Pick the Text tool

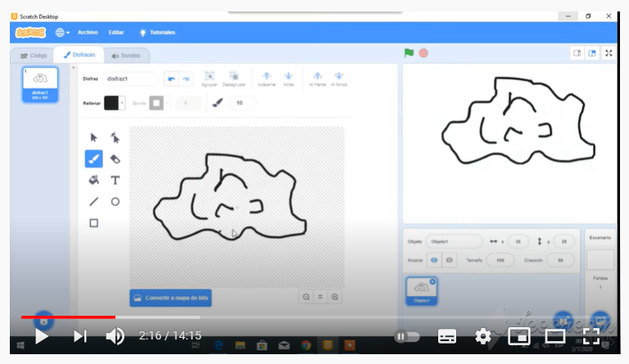pyautogui.click(x=115, y=180)
